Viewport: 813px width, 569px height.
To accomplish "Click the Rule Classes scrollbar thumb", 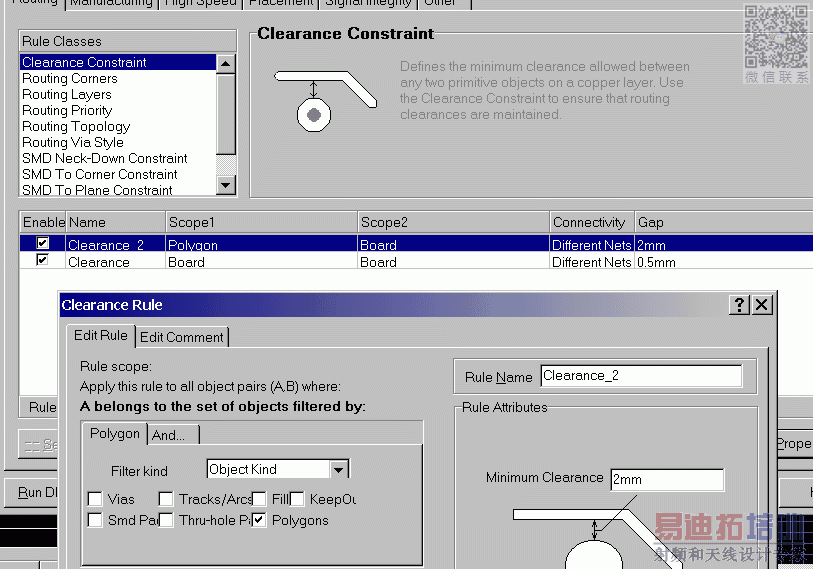I will tap(226, 114).
